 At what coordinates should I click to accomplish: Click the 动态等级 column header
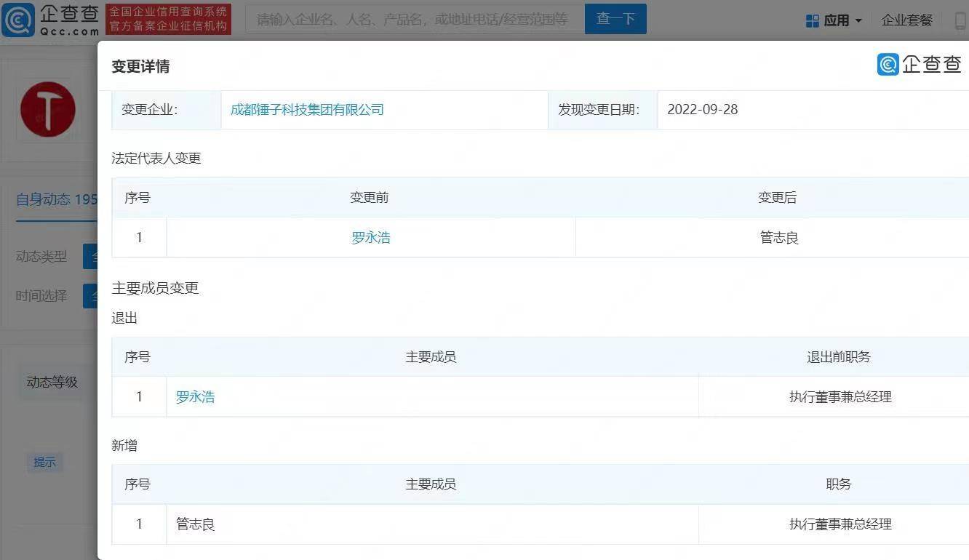coord(52,383)
